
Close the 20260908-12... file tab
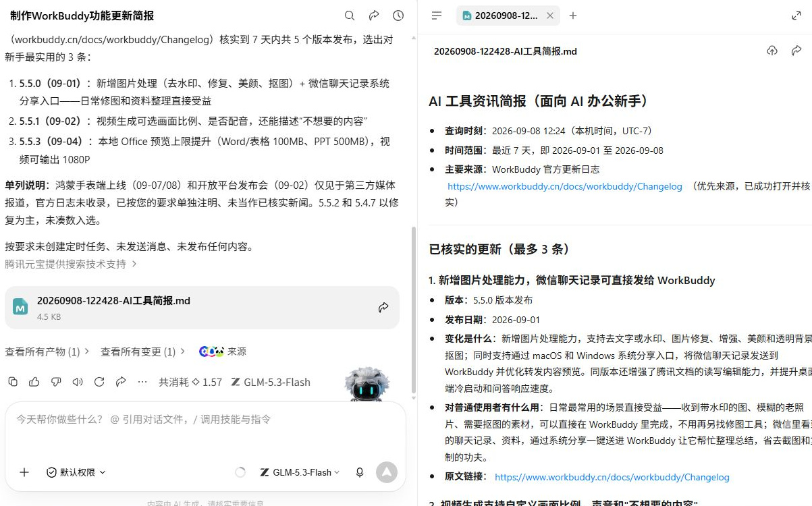click(x=550, y=16)
